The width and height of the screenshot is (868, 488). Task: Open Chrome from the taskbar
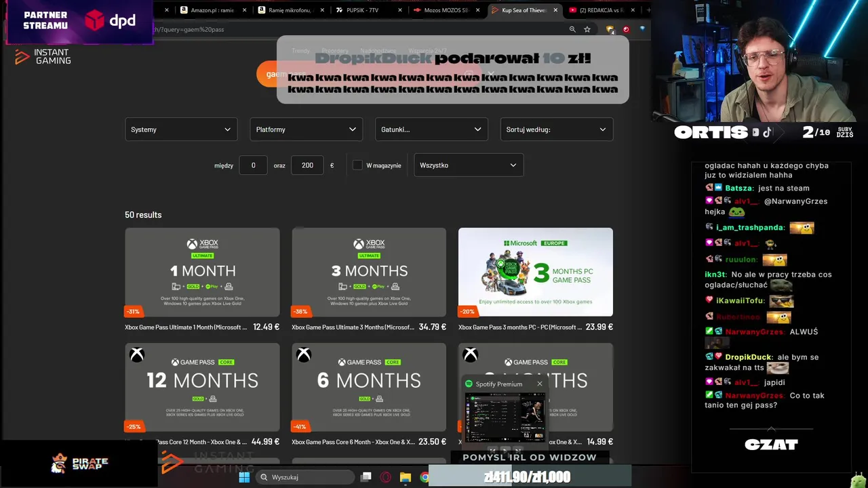coord(425,477)
